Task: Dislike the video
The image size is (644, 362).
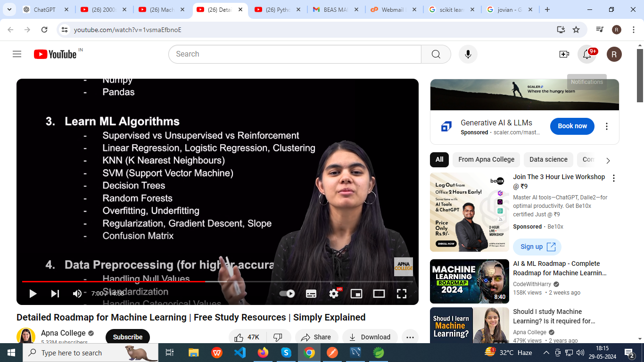Action: pos(278,337)
